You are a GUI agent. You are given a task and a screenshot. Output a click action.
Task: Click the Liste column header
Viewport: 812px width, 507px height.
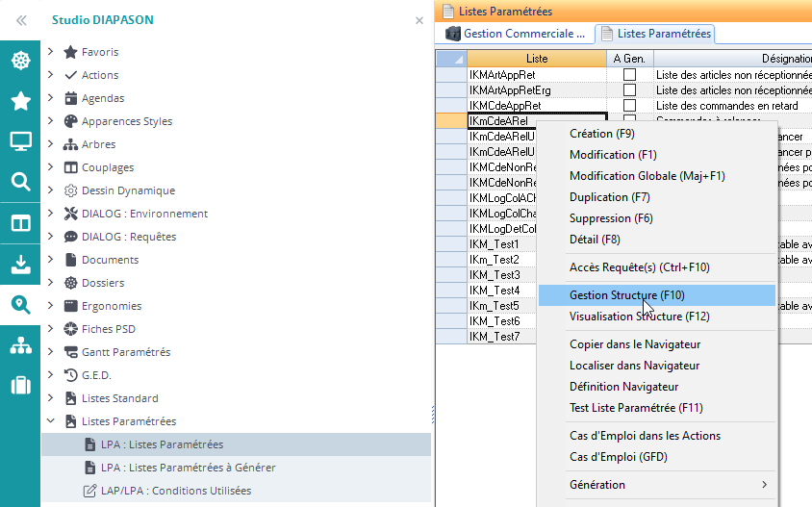click(x=536, y=59)
